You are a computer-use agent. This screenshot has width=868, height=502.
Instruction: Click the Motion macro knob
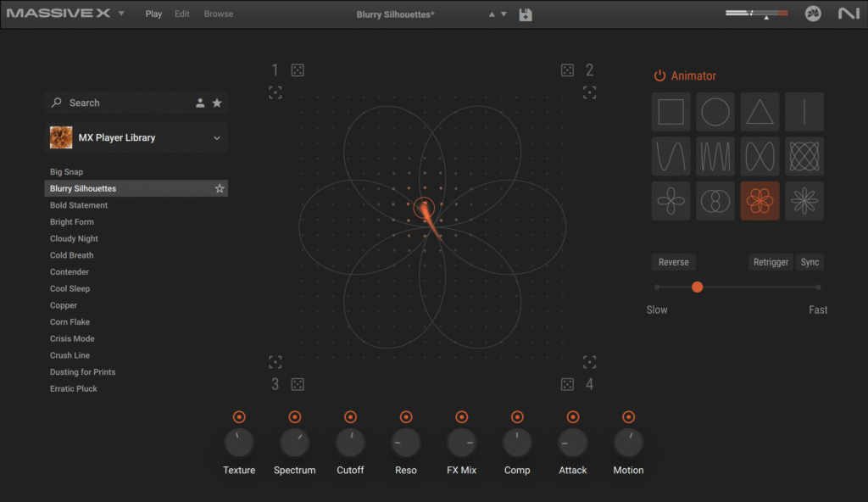628,443
